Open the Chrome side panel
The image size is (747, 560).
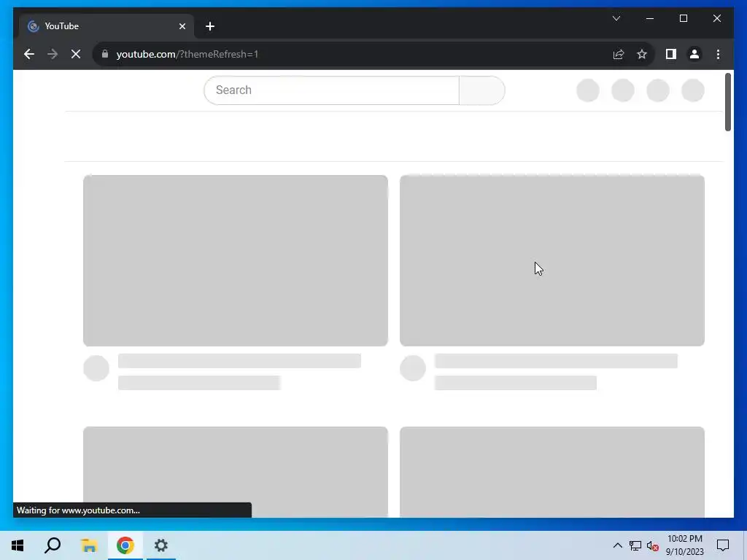click(x=671, y=54)
